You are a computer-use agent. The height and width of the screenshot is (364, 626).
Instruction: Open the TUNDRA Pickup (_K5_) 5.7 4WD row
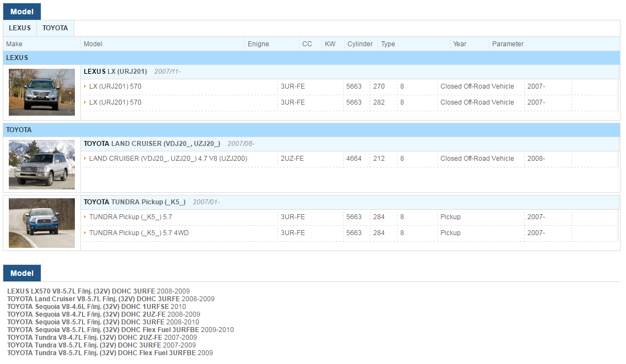pos(350,233)
